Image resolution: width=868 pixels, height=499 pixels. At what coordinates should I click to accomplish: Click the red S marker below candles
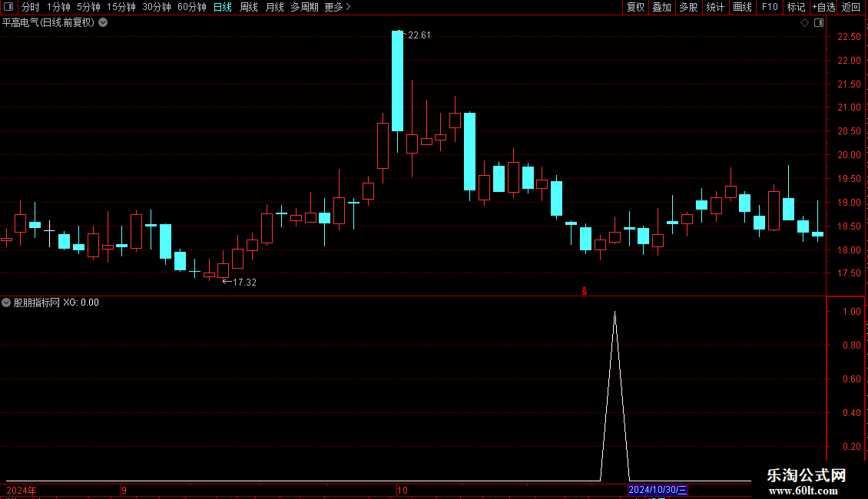pos(584,291)
